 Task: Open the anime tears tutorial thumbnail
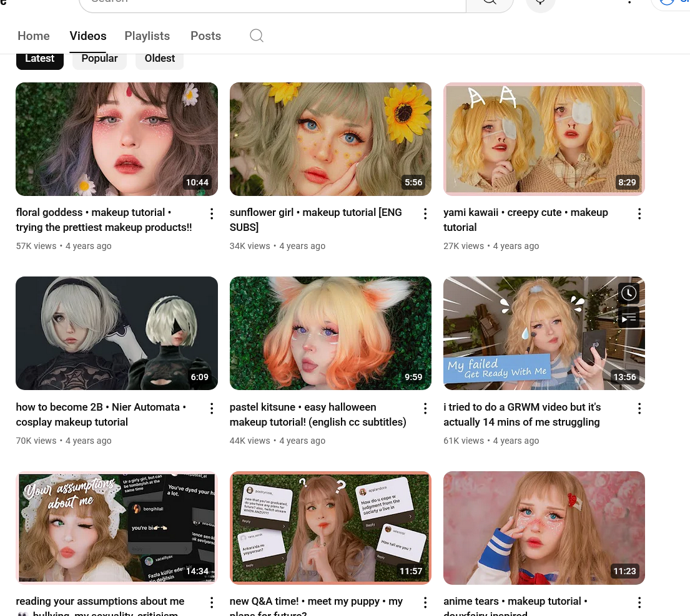544,527
